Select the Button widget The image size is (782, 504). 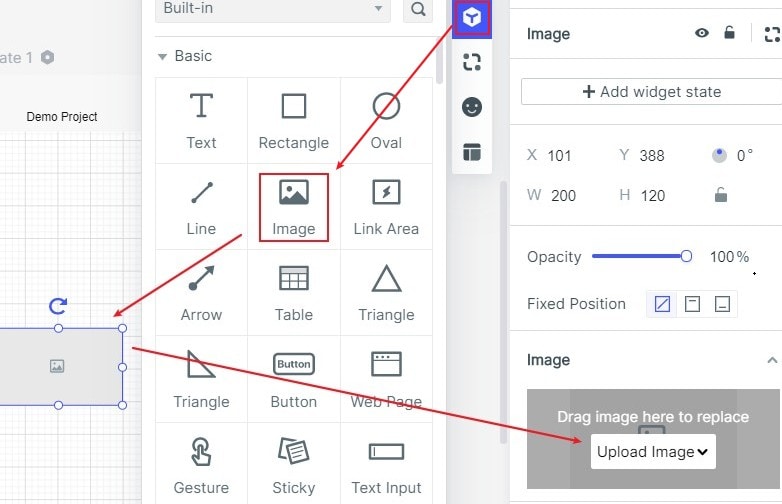(294, 379)
